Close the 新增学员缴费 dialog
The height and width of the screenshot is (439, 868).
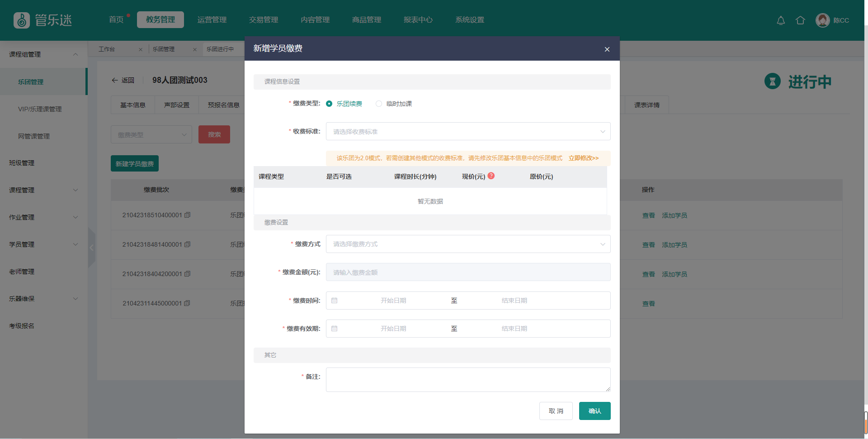tap(607, 49)
